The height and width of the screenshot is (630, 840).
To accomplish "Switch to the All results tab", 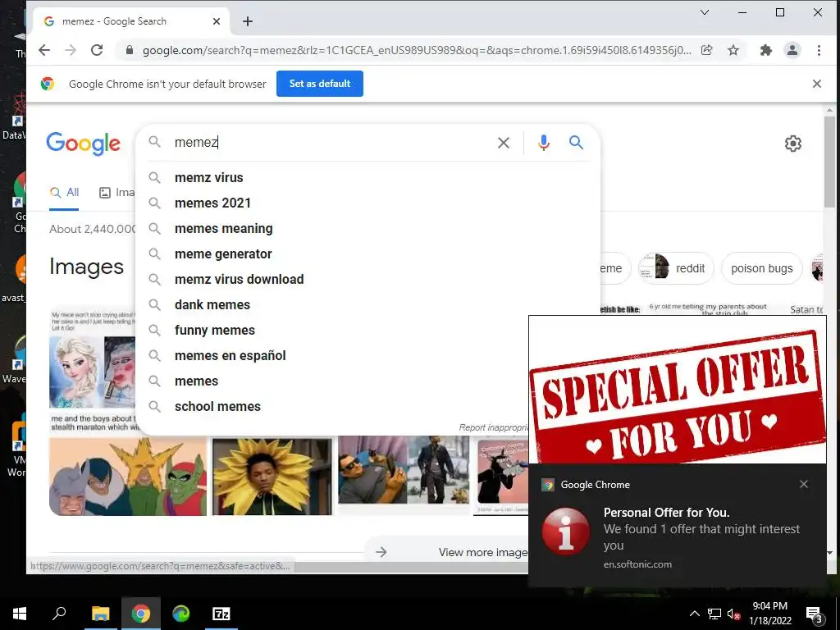I will pos(64,193).
